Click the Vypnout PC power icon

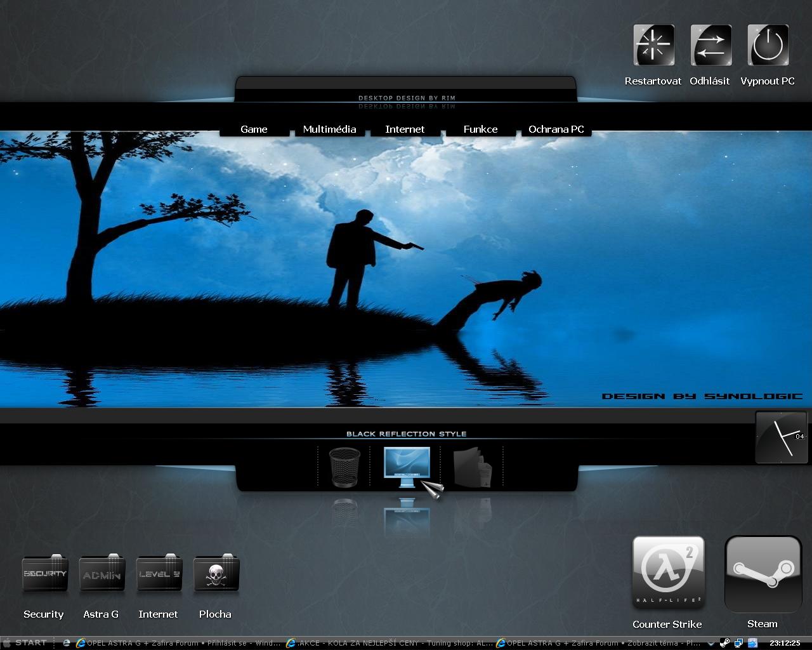[x=768, y=46]
